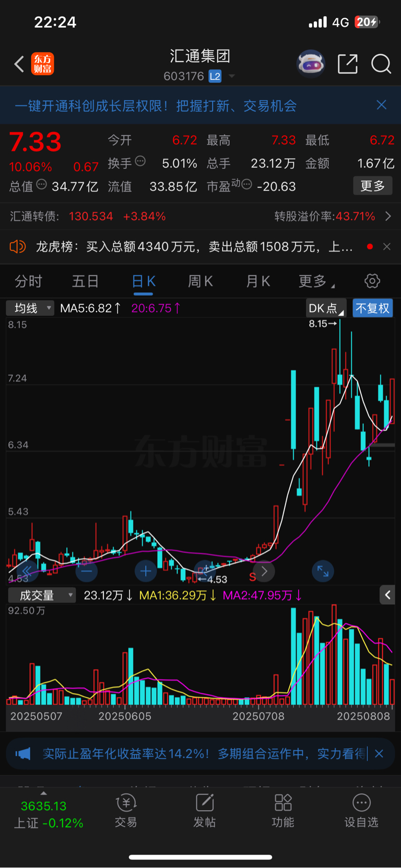Tap the megaphone promo icon
The height and width of the screenshot is (868, 401).
[x=23, y=754]
